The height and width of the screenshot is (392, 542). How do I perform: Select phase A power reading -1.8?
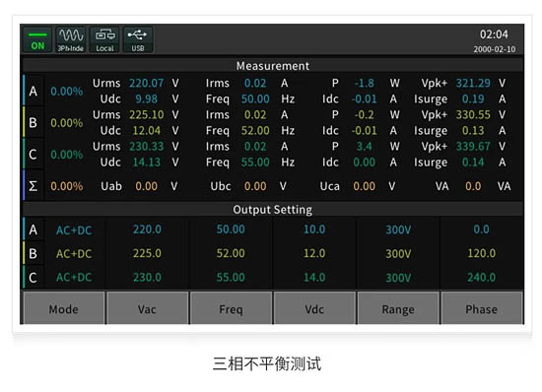point(364,84)
